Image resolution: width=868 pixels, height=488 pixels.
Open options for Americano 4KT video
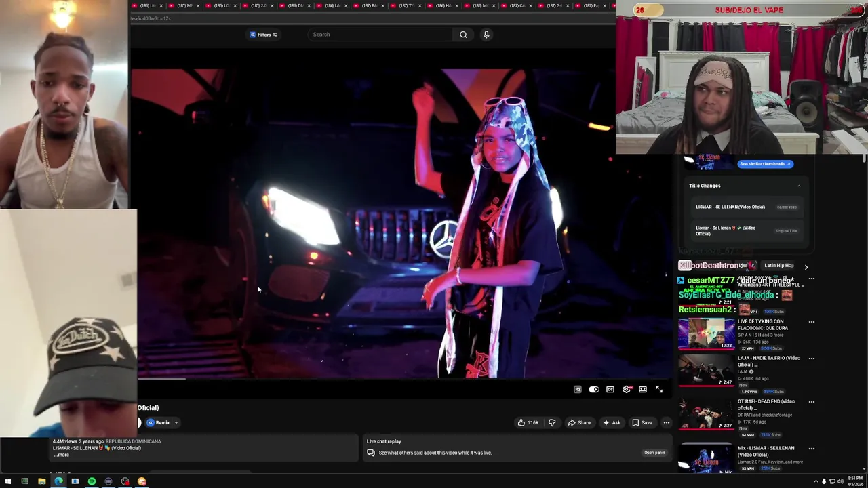pos(812,279)
